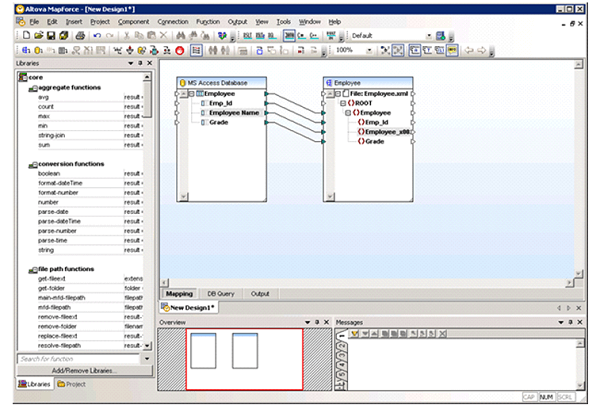This screenshot has height=405, width=600.
Task: Select the BUILT-IN execution engine icon
Action: point(331,36)
